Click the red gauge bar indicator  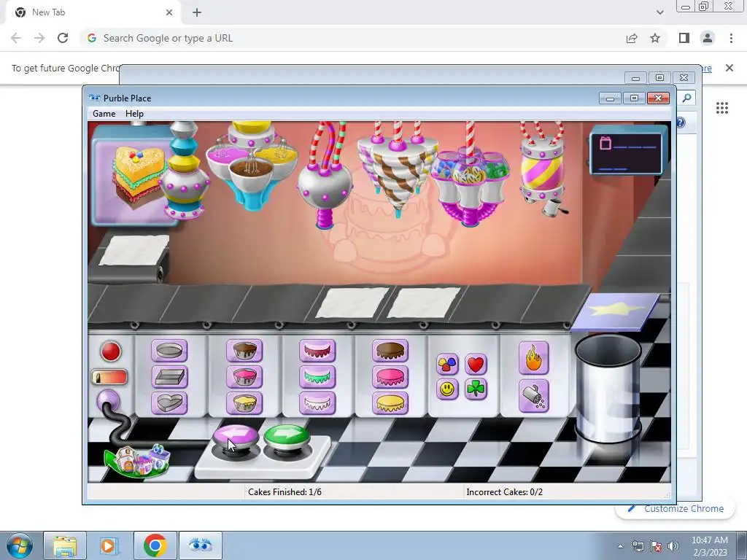click(x=109, y=377)
